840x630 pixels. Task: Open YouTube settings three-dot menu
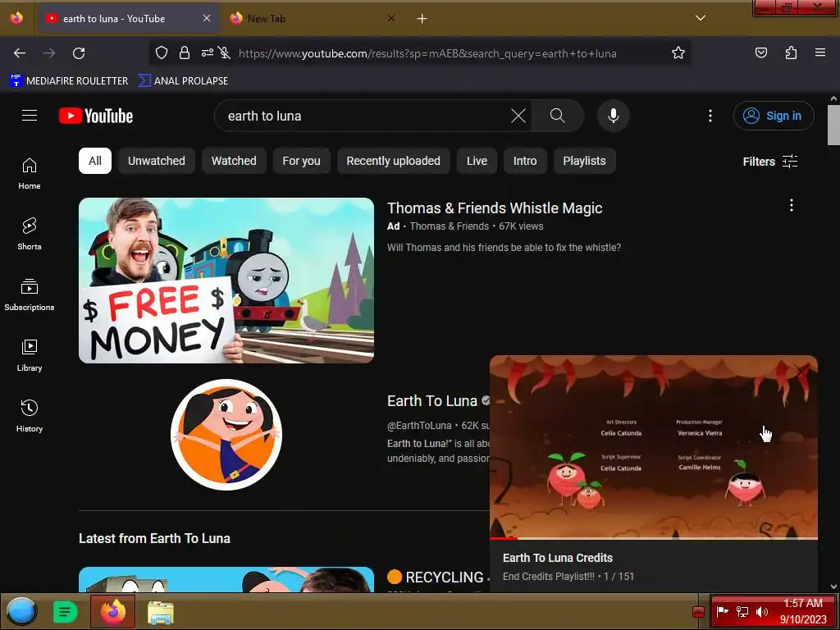click(710, 116)
